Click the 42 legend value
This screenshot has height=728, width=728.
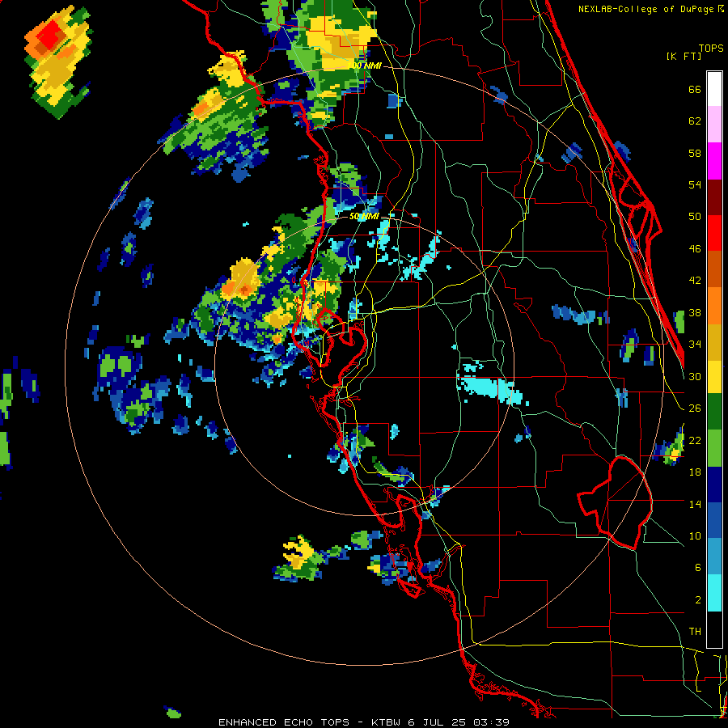(695, 281)
